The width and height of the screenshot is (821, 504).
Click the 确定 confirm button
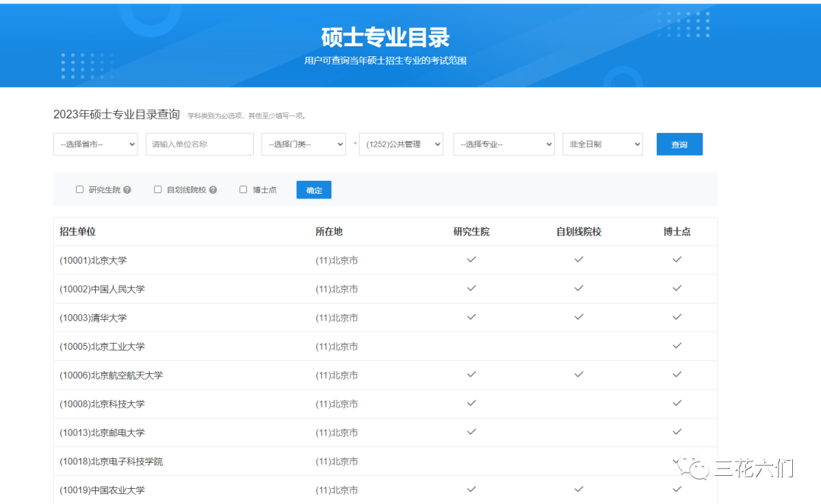pyautogui.click(x=314, y=190)
